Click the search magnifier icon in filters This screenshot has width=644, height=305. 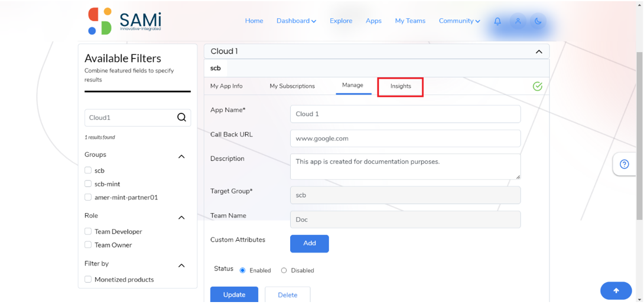pos(181,117)
